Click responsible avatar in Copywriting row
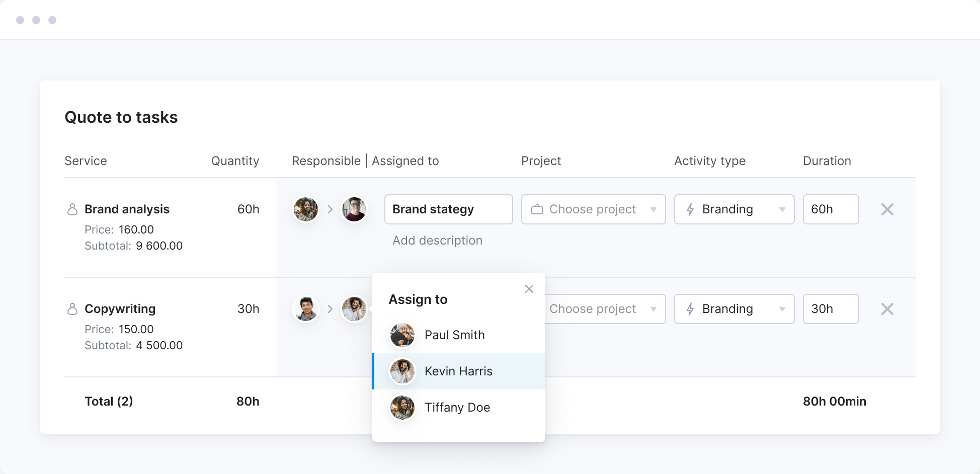This screenshot has width=980, height=474. pyautogui.click(x=306, y=309)
